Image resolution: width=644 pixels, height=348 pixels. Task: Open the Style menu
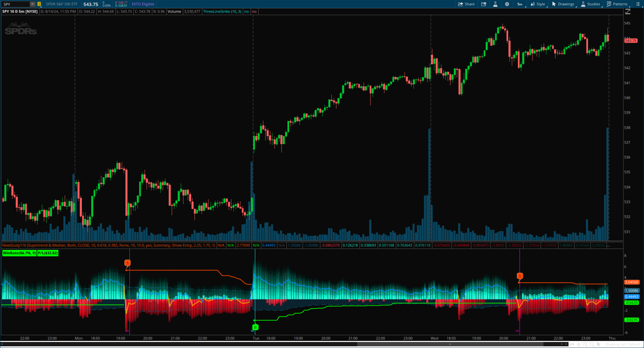pyautogui.click(x=538, y=4)
